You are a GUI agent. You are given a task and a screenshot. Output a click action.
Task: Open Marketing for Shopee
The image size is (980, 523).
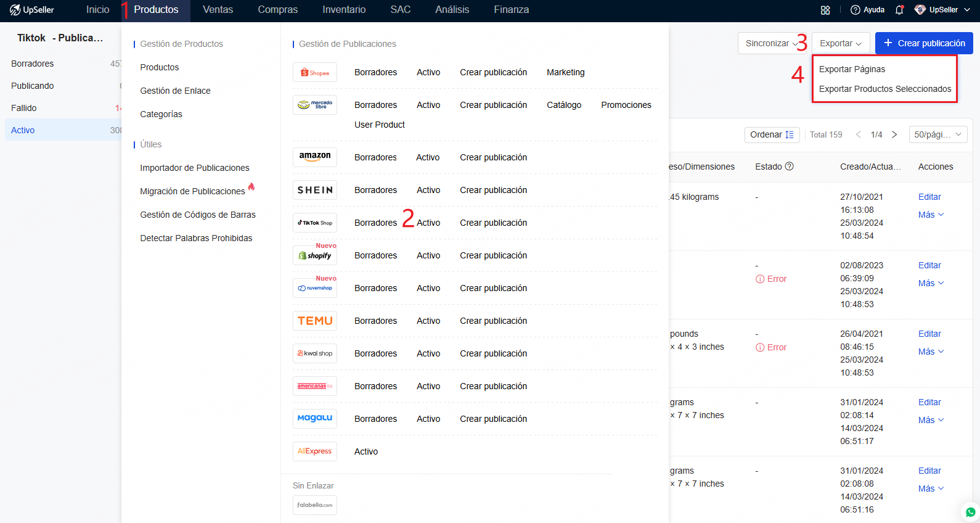click(x=566, y=72)
